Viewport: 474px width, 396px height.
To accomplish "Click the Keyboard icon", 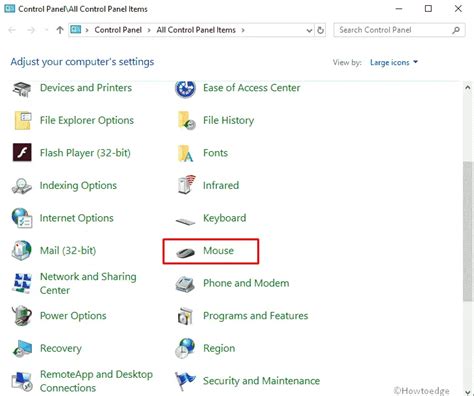I will 185,221.
